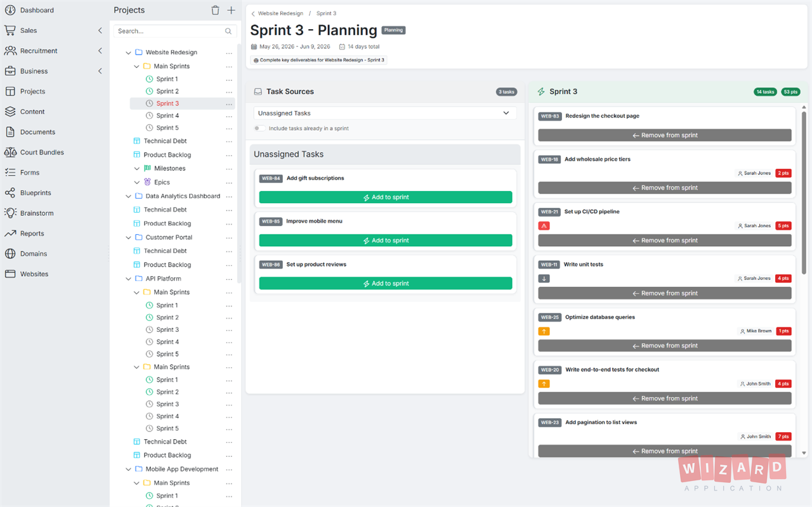Viewport: 812px width, 507px height.
Task: Remove WEB-83 checkout redesign from sprint
Action: [665, 135]
